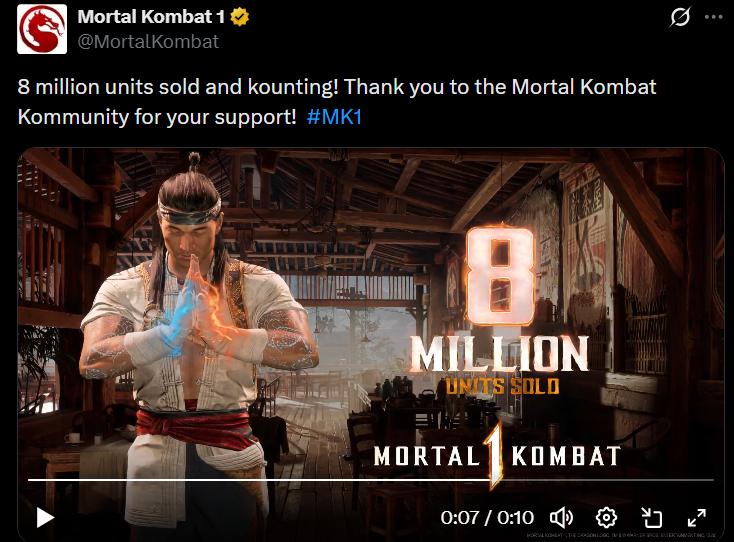Open video settings via the gear icon
This screenshot has height=542, width=734.
606,518
